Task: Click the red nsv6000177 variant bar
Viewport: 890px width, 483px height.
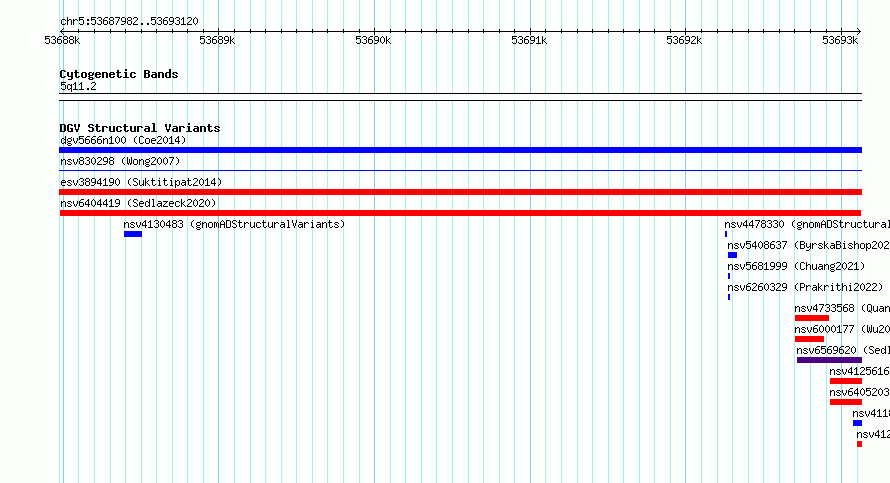Action: click(809, 339)
